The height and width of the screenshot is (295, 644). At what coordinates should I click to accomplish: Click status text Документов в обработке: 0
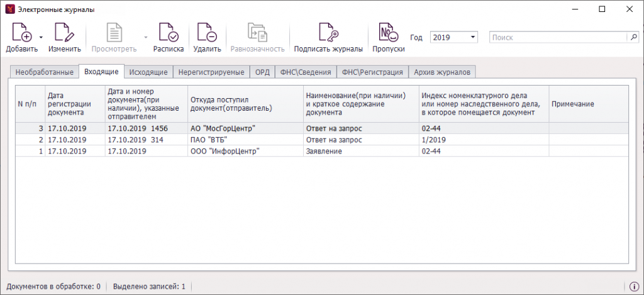53,286
